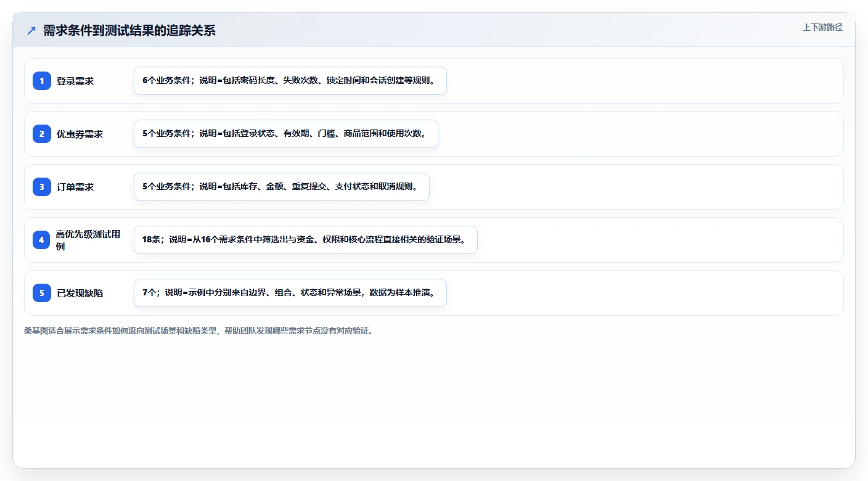This screenshot has height=481, width=868.
Task: Select the number 2 badge for 优惠券需求
Action: pos(42,133)
